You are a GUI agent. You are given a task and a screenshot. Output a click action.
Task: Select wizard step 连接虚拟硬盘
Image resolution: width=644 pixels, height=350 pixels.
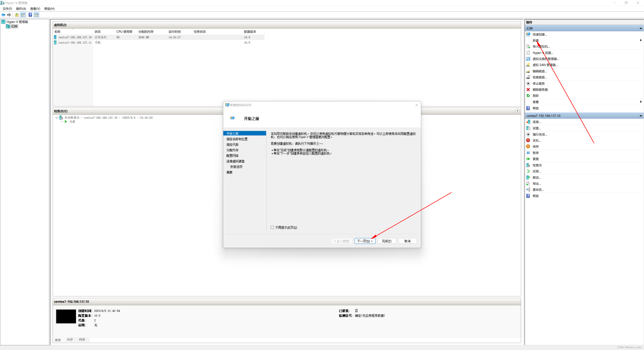(235, 161)
